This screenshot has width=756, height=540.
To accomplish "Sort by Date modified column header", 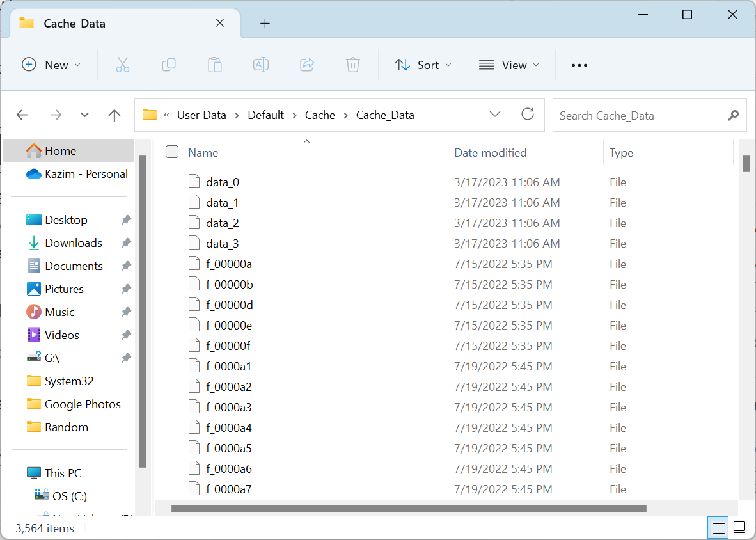I will [491, 152].
